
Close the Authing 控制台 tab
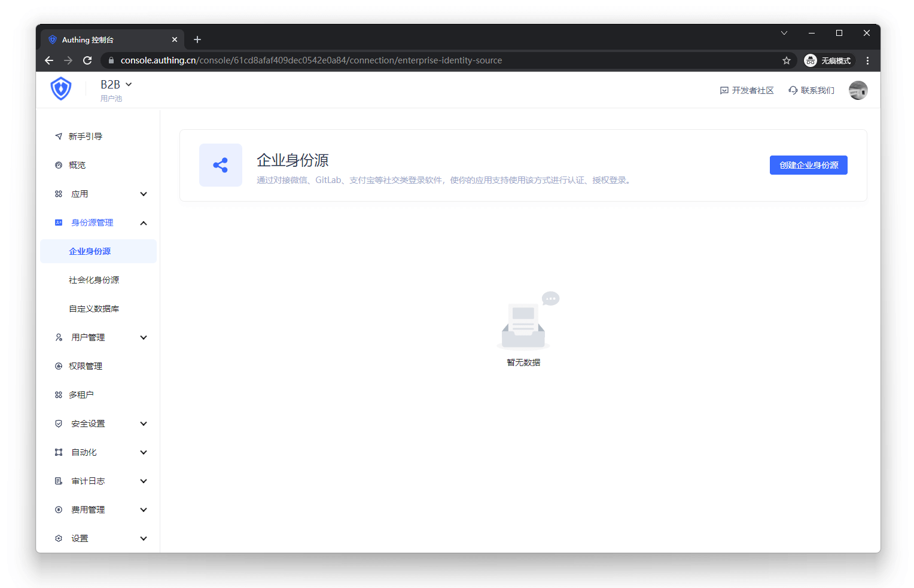(x=175, y=39)
